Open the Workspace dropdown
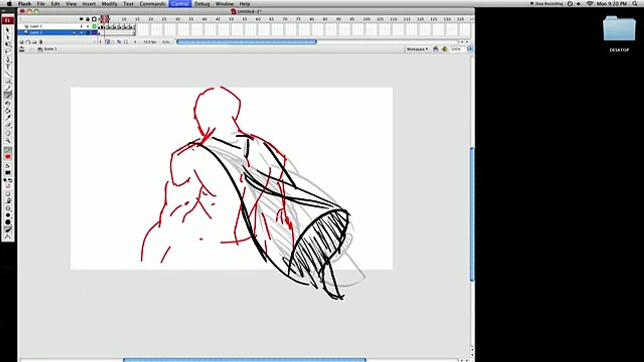Screen dimensions: 644x362 coord(417,49)
